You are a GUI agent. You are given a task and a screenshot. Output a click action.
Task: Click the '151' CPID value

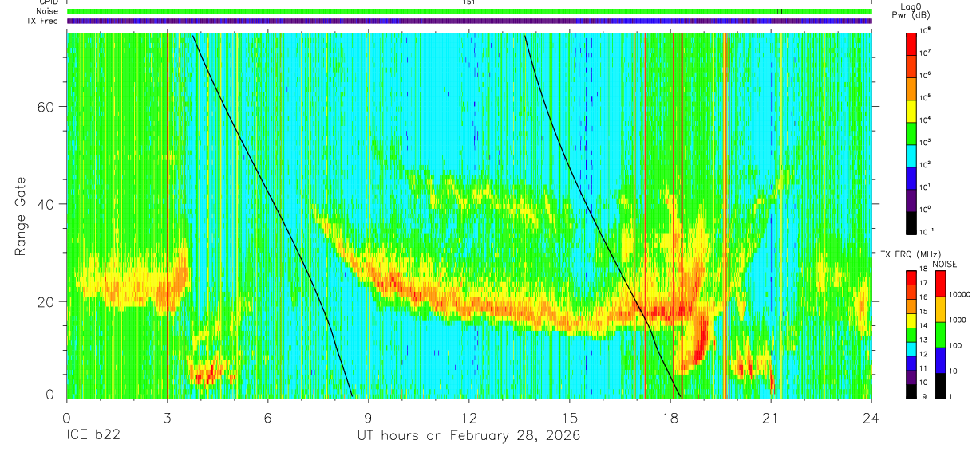point(469,2)
